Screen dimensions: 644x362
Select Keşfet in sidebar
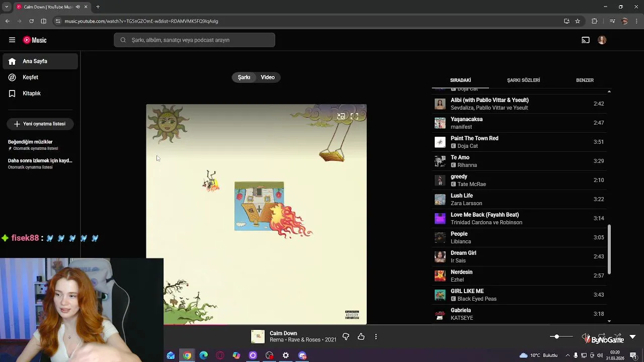40,77
